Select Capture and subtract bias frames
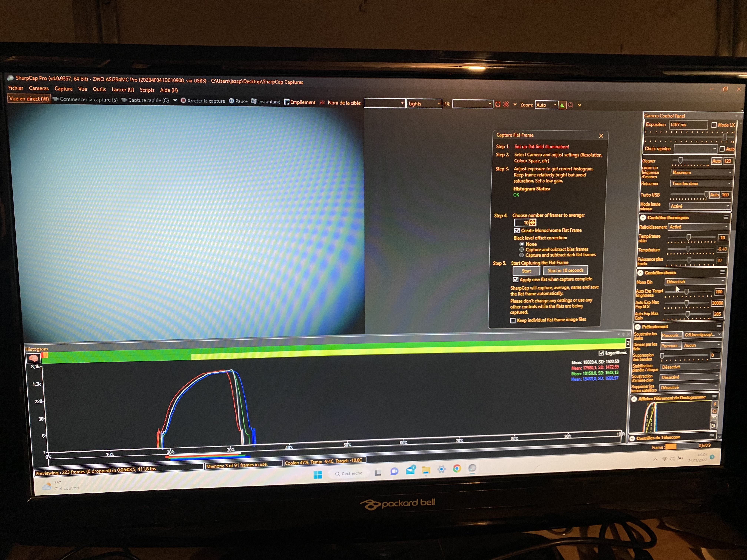747x560 pixels. pyautogui.click(x=521, y=249)
